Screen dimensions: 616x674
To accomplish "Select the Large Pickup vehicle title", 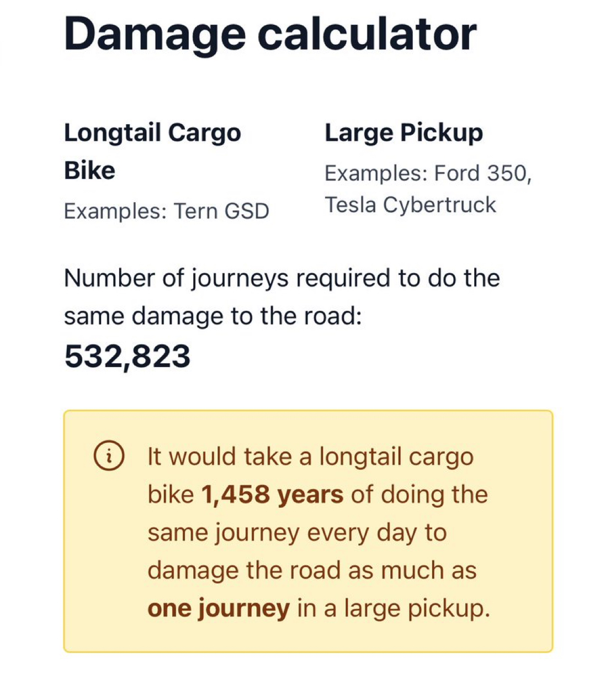I will point(403,133).
